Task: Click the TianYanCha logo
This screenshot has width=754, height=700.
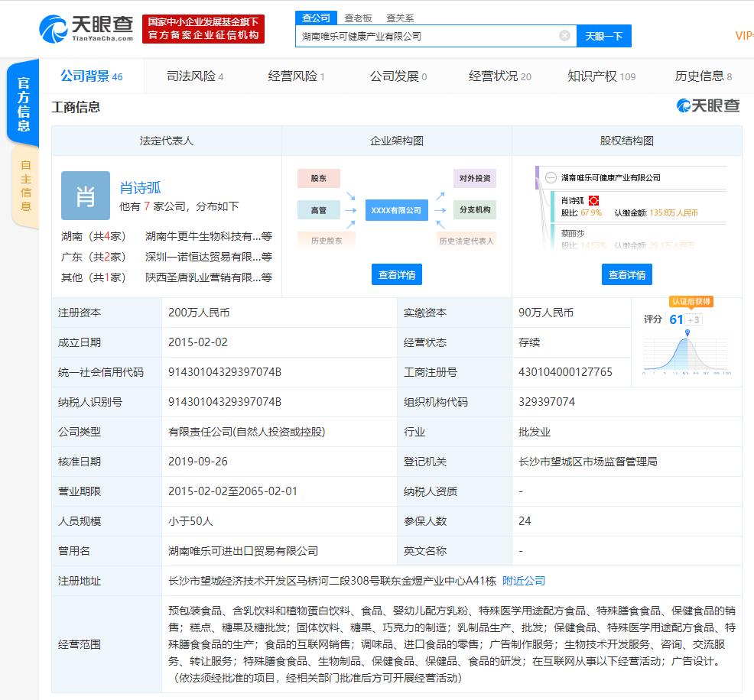Action: (86, 28)
